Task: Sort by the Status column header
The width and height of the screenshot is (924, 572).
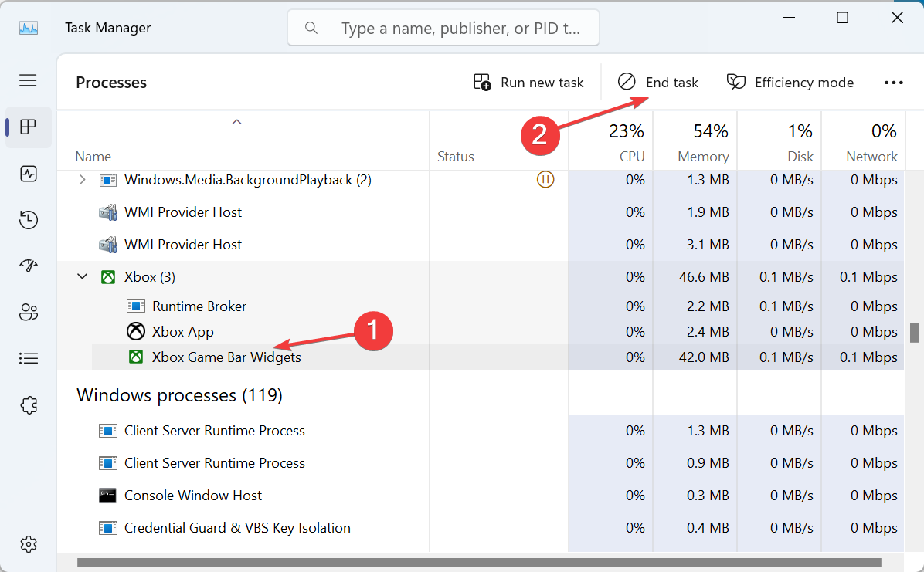Action: [456, 157]
